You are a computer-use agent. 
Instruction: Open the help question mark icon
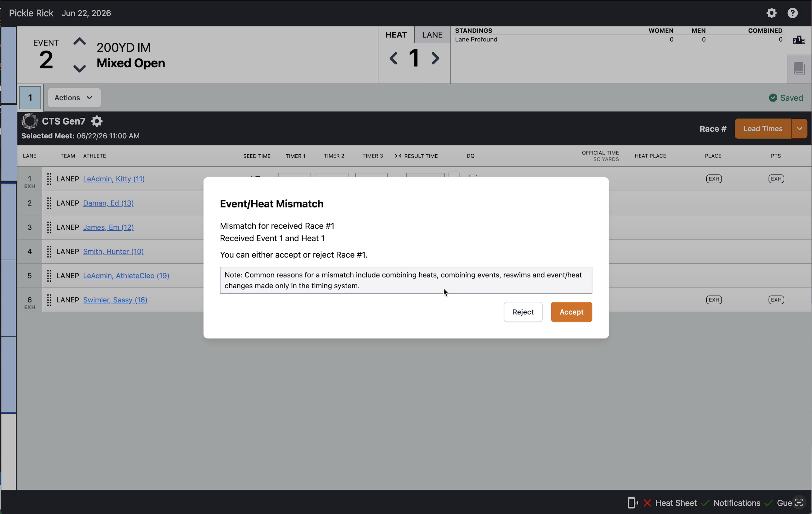[792, 13]
